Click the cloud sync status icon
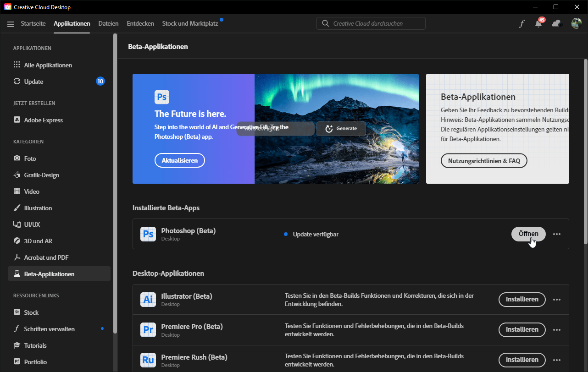 click(x=556, y=24)
